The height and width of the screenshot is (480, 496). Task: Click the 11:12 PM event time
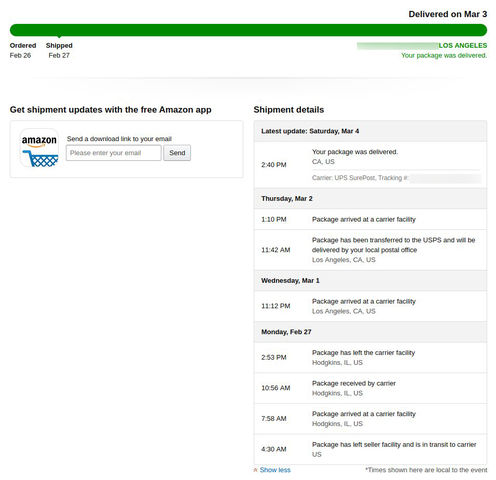click(276, 306)
